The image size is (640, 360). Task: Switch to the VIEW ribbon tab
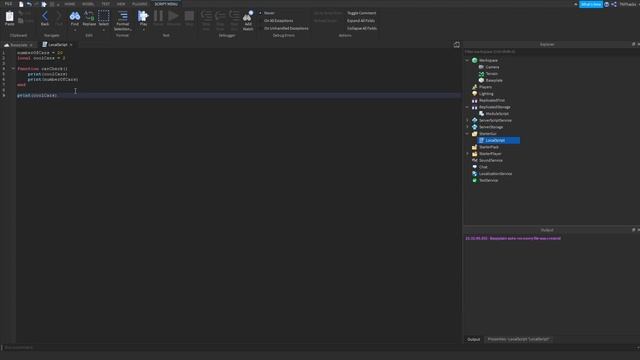(121, 4)
